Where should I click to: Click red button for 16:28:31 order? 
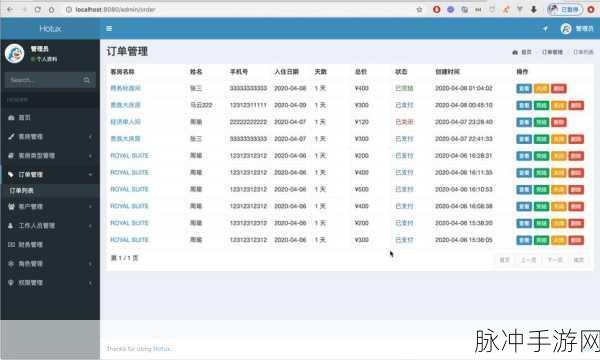coord(576,156)
